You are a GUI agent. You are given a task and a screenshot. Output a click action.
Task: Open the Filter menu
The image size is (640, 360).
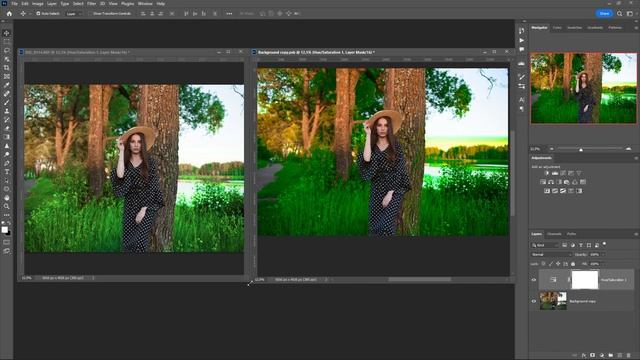tap(91, 4)
